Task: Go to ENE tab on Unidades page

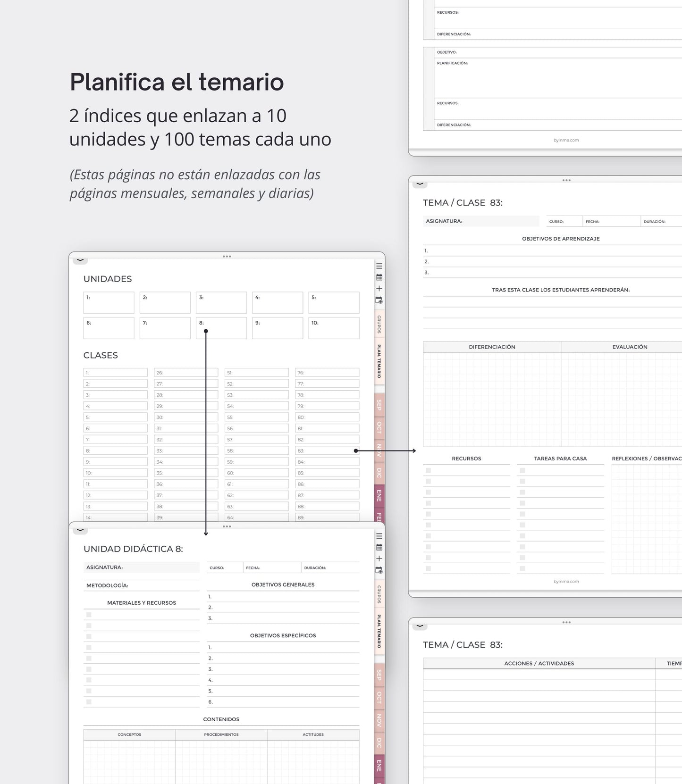Action: click(x=379, y=495)
